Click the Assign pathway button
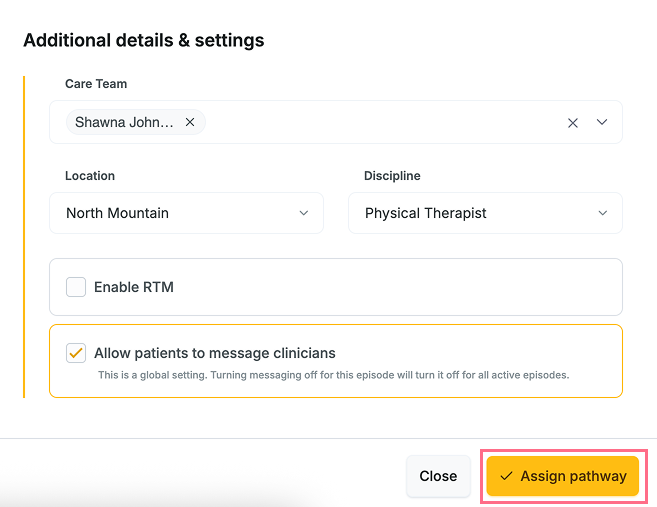Screen dimensions: 657x507 562,476
